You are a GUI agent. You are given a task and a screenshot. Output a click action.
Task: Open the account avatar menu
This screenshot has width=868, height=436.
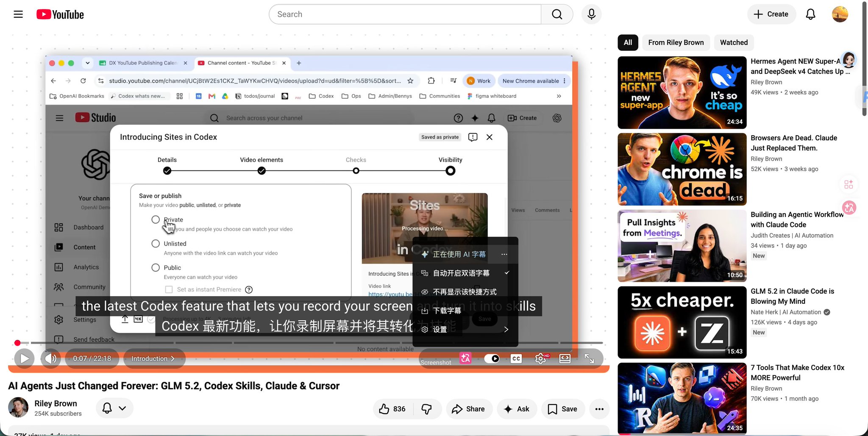(x=840, y=14)
